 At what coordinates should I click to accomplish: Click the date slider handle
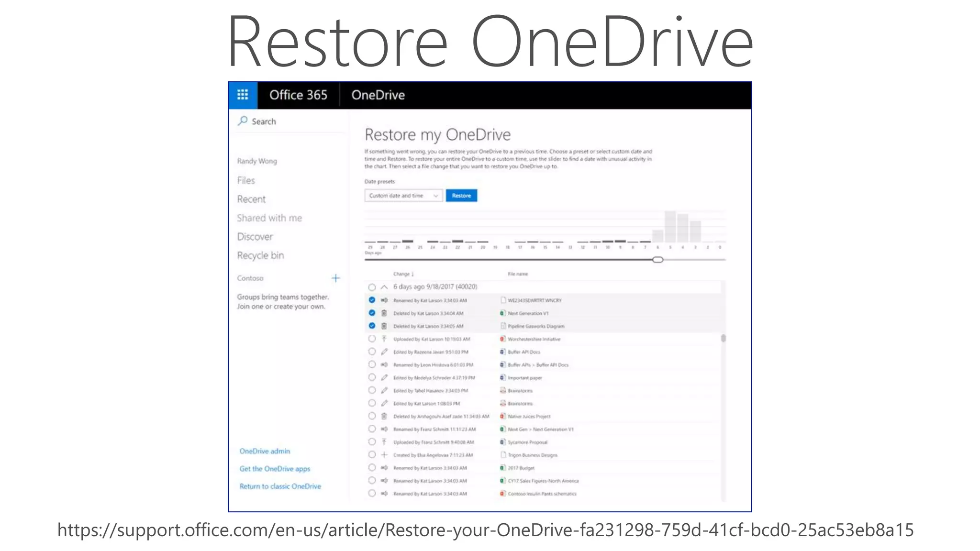658,260
